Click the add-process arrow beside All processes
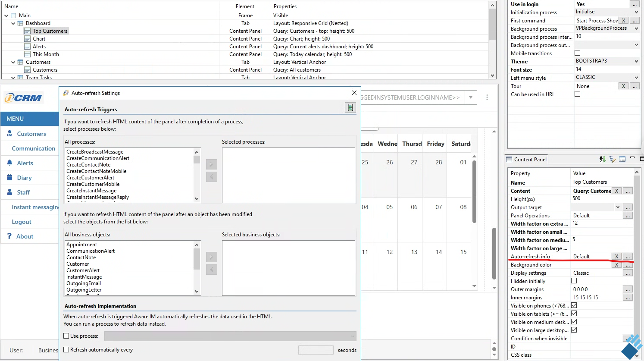The height and width of the screenshot is (361, 644). tap(211, 164)
